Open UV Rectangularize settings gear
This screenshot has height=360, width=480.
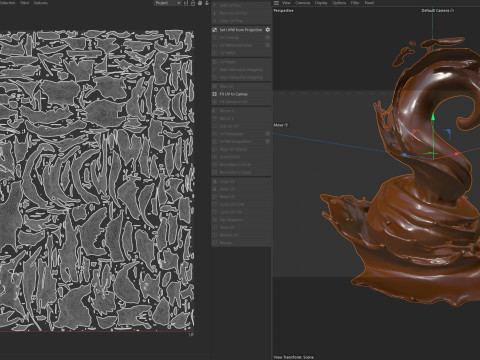268,141
